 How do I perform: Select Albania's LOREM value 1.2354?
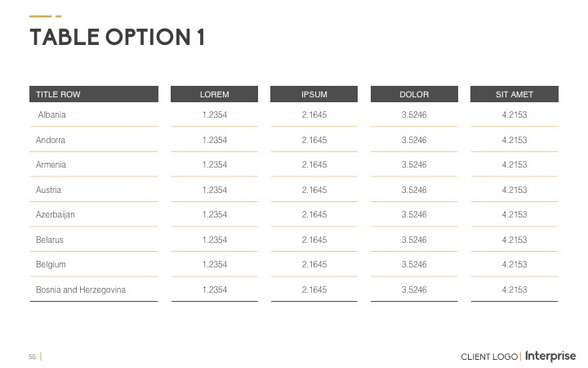click(214, 115)
